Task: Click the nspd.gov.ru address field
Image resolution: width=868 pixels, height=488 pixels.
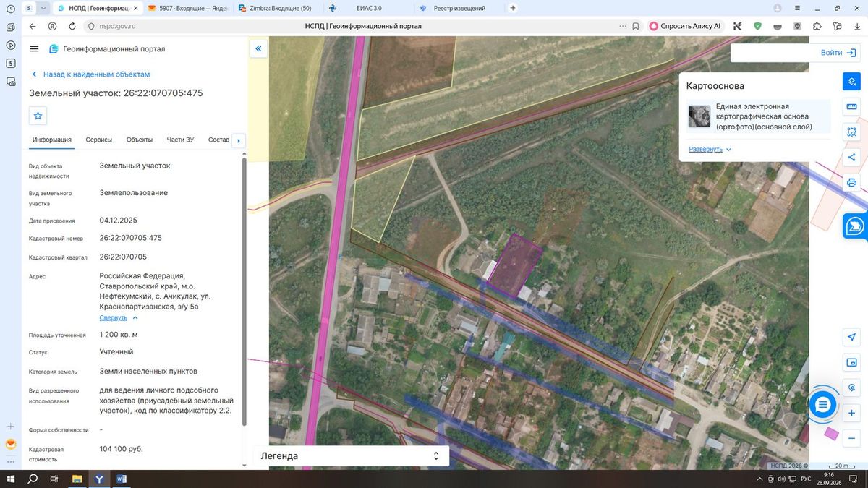Action: point(116,26)
